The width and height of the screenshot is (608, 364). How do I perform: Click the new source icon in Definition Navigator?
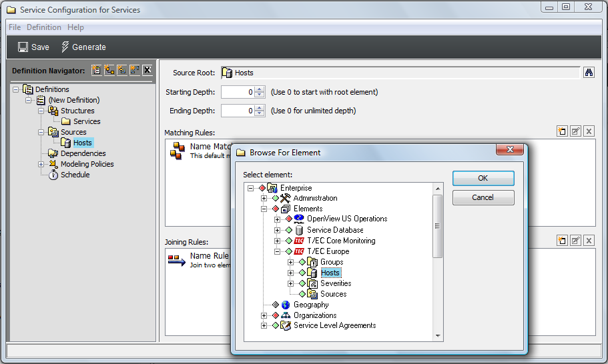point(121,70)
